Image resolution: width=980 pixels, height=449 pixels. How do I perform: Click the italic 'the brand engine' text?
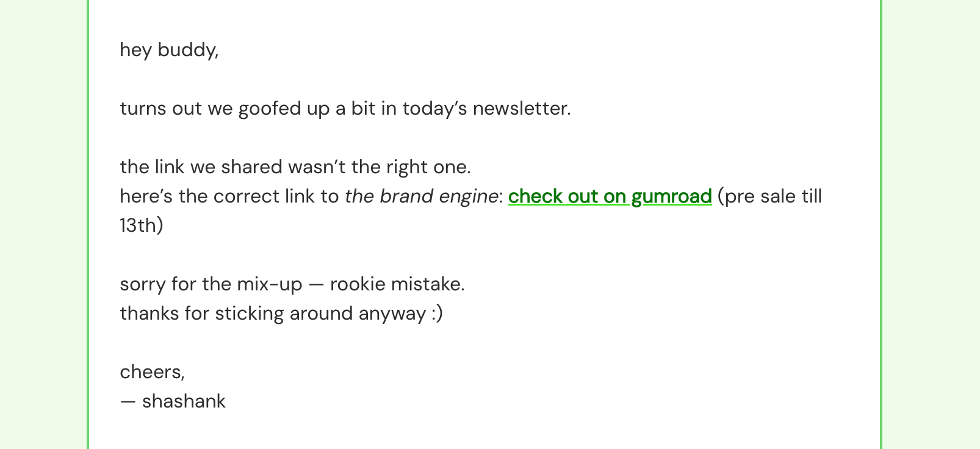click(421, 196)
